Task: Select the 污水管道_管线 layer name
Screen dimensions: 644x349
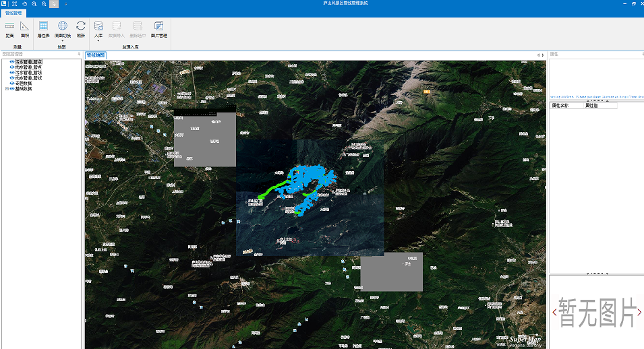Action: pos(29,72)
